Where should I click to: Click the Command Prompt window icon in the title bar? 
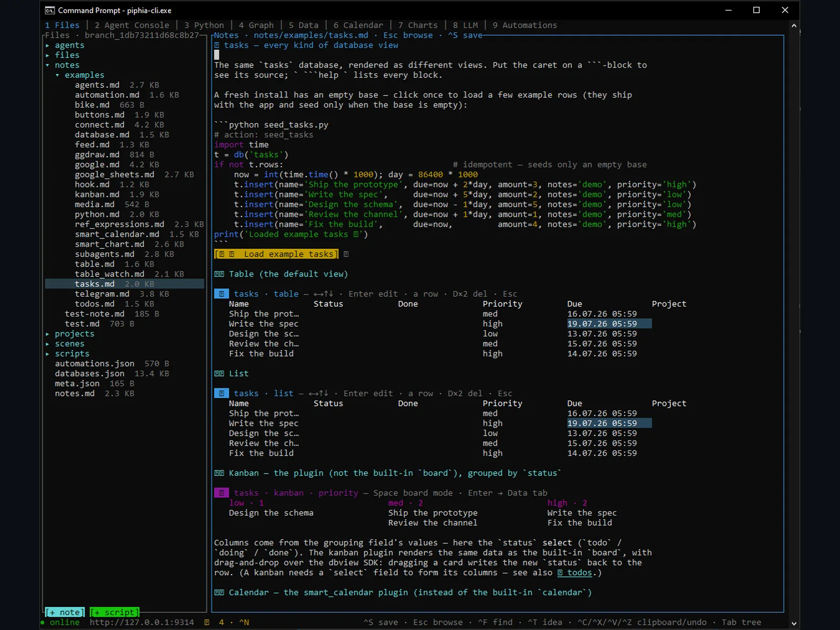click(50, 10)
